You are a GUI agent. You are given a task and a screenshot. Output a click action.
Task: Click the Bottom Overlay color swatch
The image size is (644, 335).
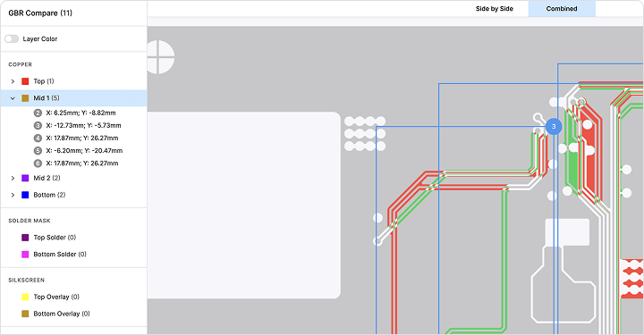[x=25, y=314]
